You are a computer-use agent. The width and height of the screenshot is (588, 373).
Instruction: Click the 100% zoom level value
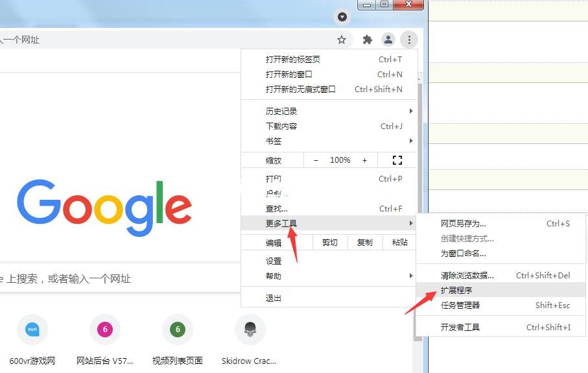(x=340, y=160)
